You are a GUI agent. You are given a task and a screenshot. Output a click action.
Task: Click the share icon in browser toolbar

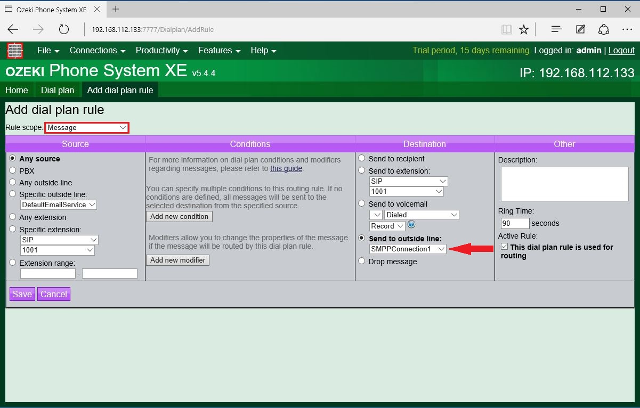tap(604, 29)
